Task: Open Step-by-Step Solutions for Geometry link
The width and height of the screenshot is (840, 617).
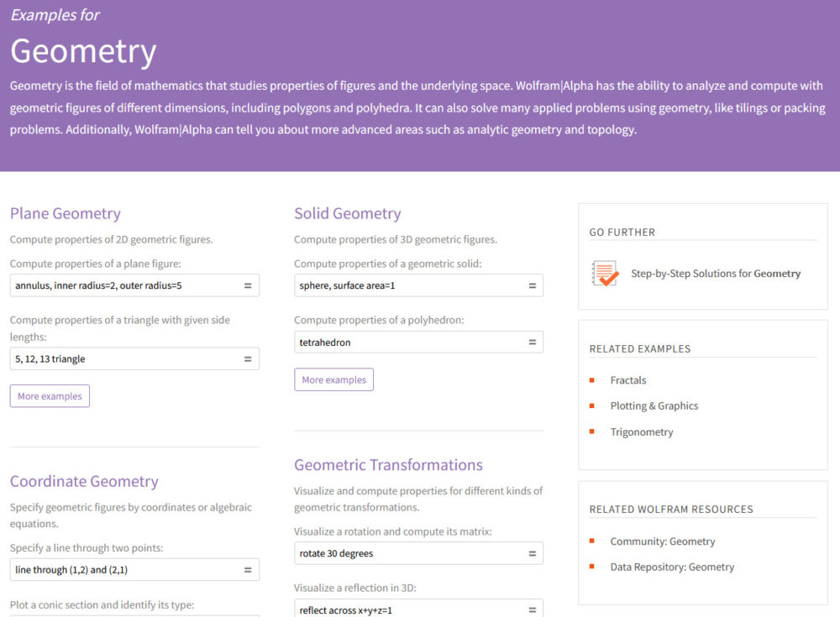Action: pyautogui.click(x=716, y=273)
